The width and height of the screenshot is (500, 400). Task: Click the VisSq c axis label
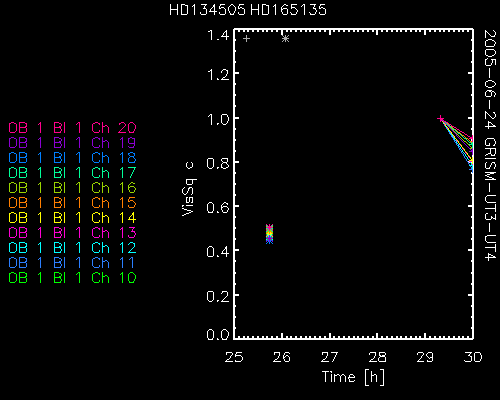[189, 189]
